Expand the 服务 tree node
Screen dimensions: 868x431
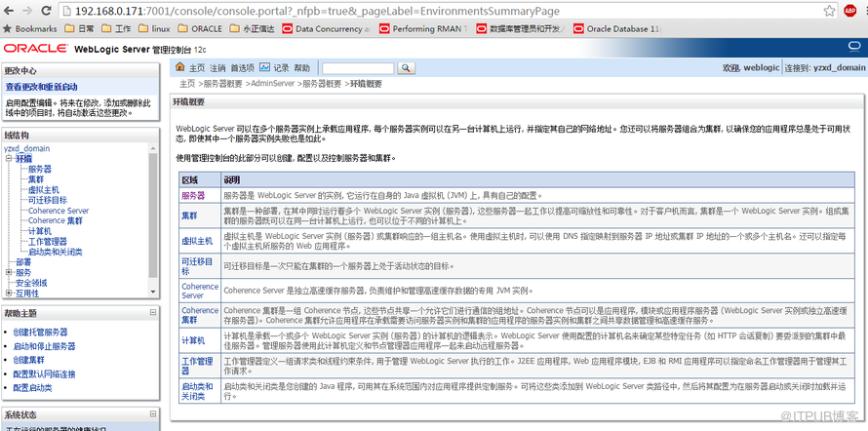(9, 272)
